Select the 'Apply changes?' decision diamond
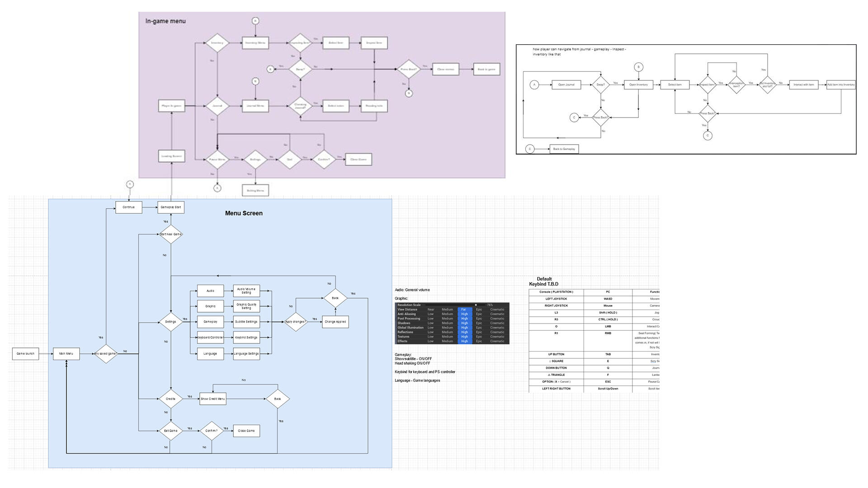 point(295,322)
